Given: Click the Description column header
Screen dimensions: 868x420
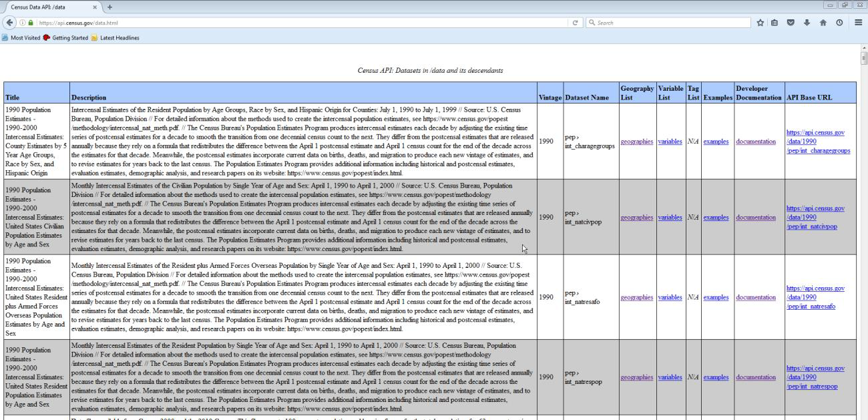Looking at the screenshot, I should point(304,92).
